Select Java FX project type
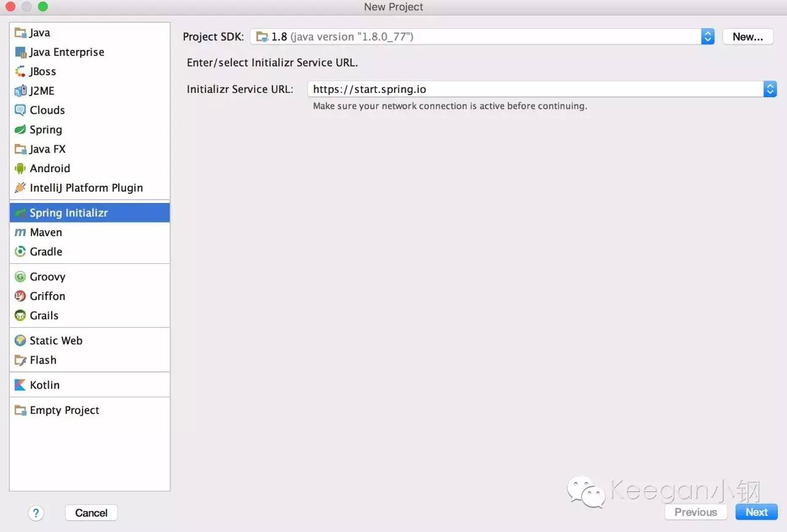Screen dimensions: 787x532 [48, 149]
